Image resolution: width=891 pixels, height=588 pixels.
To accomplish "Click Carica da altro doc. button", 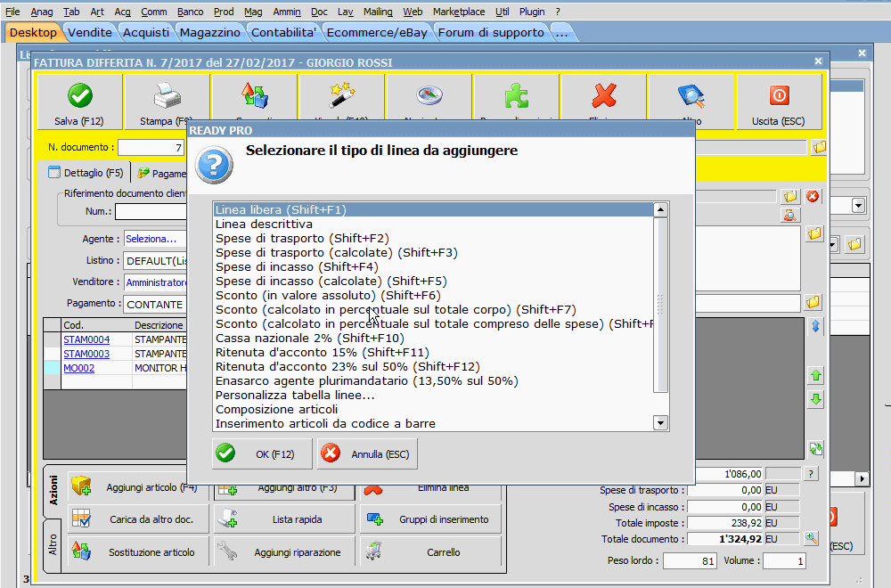I will [x=138, y=519].
